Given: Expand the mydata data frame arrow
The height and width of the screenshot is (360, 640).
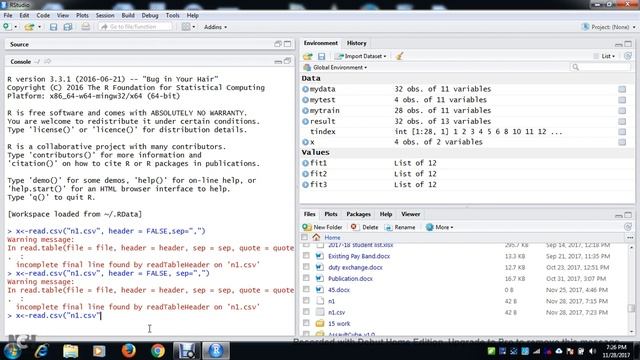Looking at the screenshot, I should tap(305, 89).
